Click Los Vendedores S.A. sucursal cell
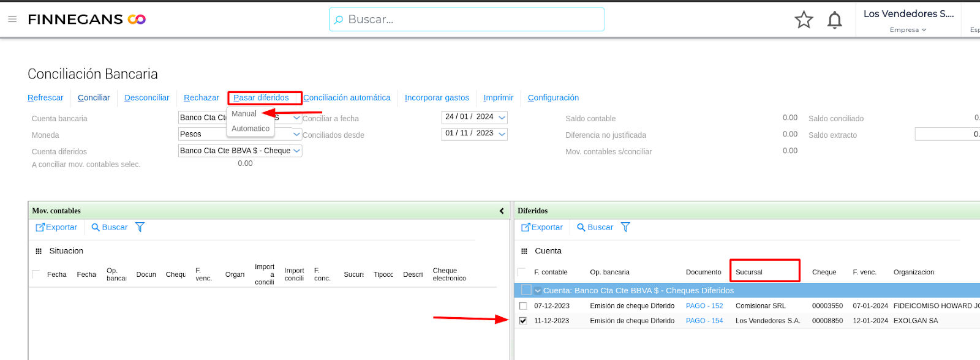 pyautogui.click(x=767, y=320)
